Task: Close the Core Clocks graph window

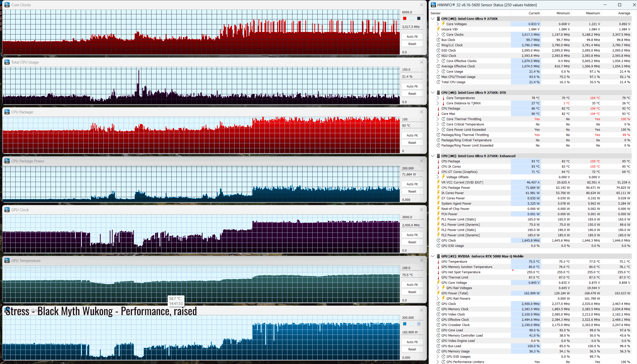Action: pyautogui.click(x=422, y=5)
